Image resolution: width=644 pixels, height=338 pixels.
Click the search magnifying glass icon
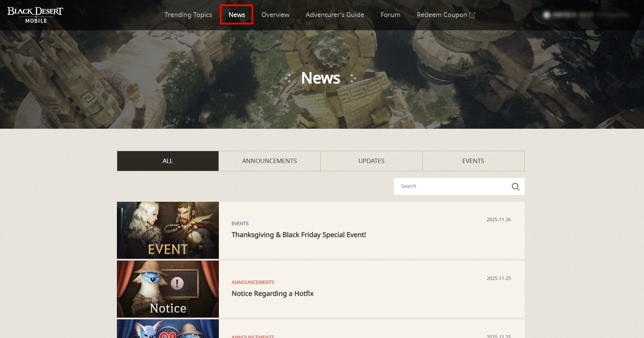(515, 186)
